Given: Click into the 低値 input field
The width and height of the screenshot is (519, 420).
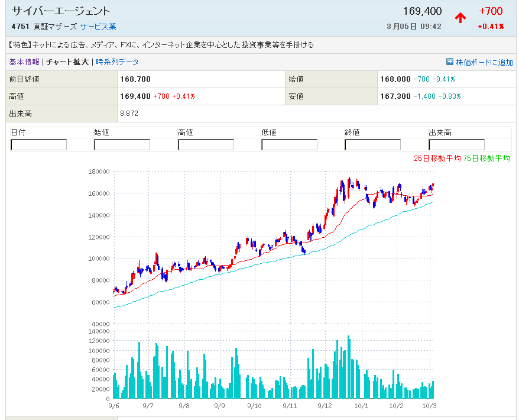Looking at the screenshot, I should (x=290, y=145).
